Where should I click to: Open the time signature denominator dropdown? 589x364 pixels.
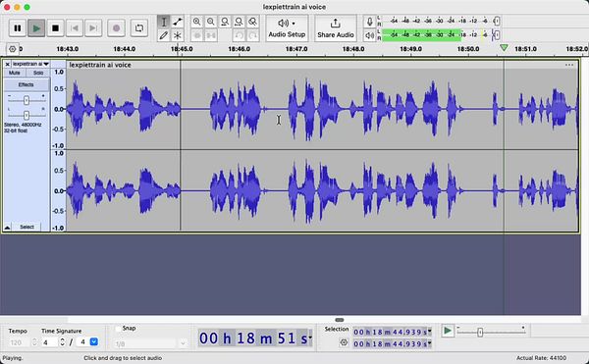click(x=94, y=341)
